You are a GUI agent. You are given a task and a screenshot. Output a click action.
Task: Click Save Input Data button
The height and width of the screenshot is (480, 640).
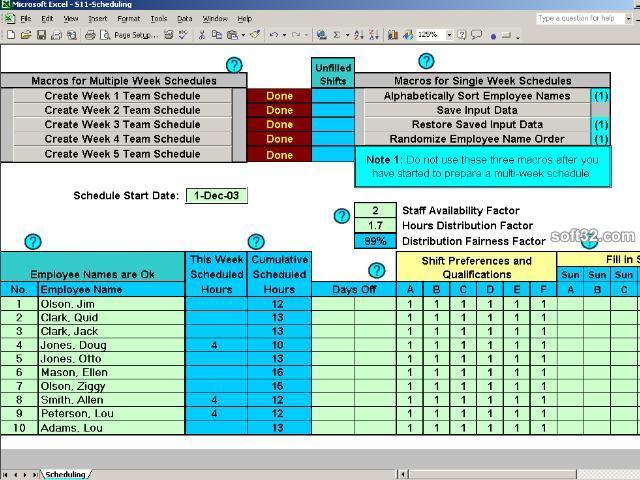click(477, 110)
